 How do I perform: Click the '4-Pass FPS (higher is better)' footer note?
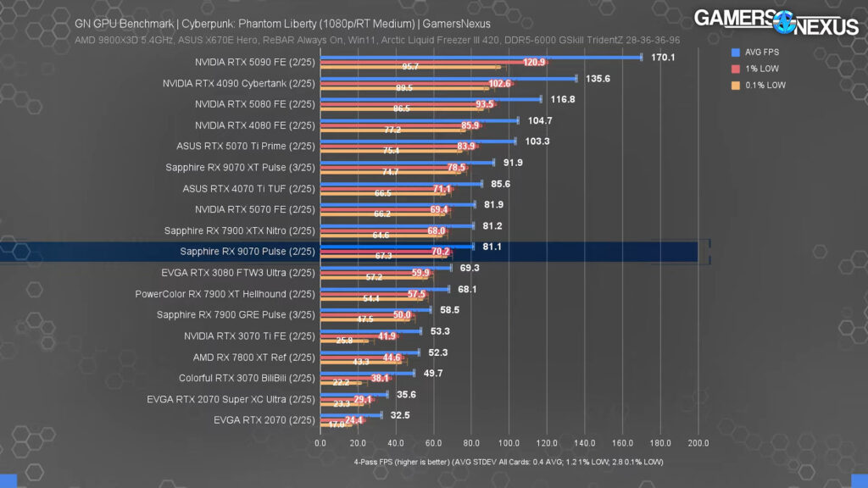[509, 462]
